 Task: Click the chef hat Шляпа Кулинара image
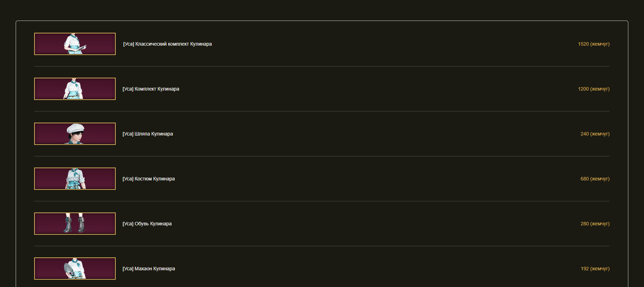click(x=75, y=134)
